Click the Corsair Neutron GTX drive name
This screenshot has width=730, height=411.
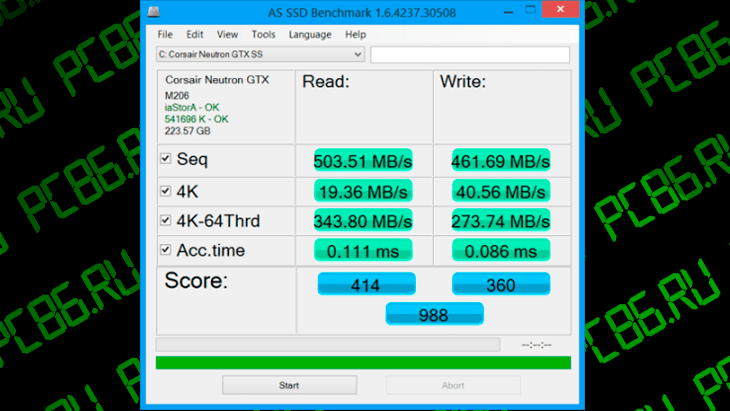217,80
